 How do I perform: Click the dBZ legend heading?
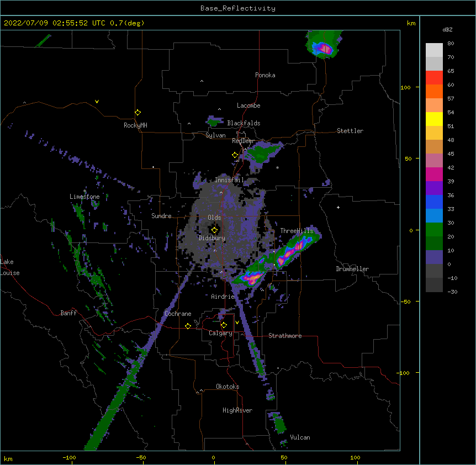[447, 30]
